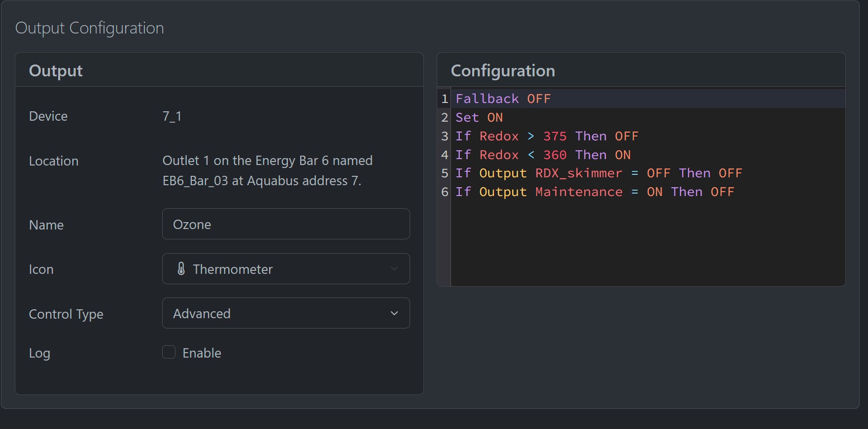Click the Set ON code line
868x429 pixels.
[479, 118]
